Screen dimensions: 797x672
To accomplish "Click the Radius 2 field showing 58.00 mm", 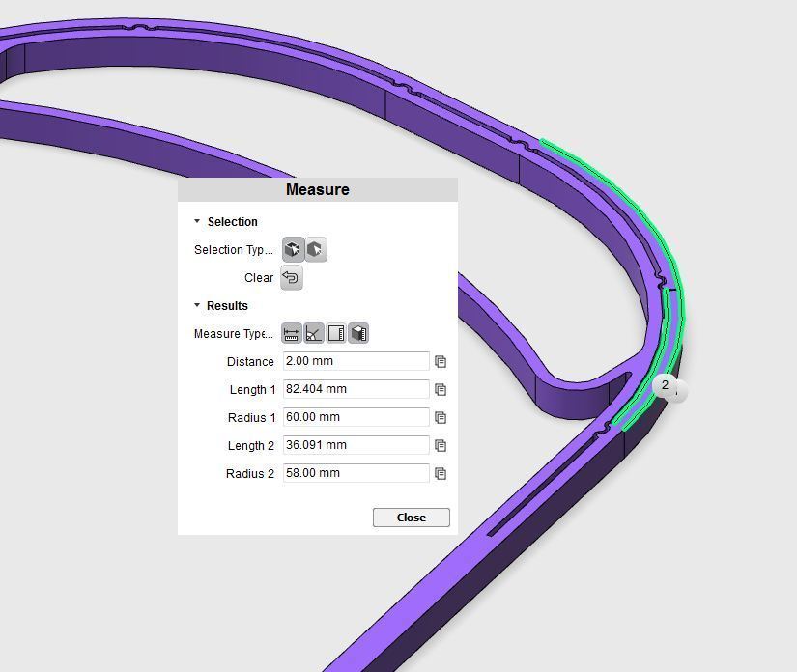I will click(356, 473).
